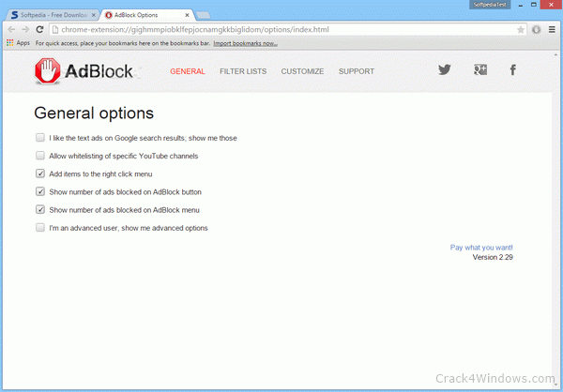Minimize the Chrome window
The height and width of the screenshot is (392, 563).
pyautogui.click(x=520, y=5)
